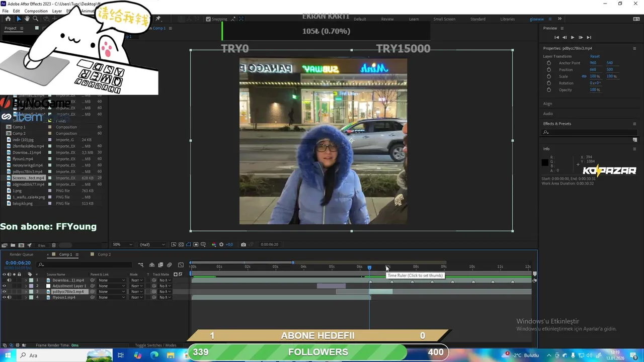The height and width of the screenshot is (362, 644).
Task: Open show channel color management icon
Action: tap(214, 244)
